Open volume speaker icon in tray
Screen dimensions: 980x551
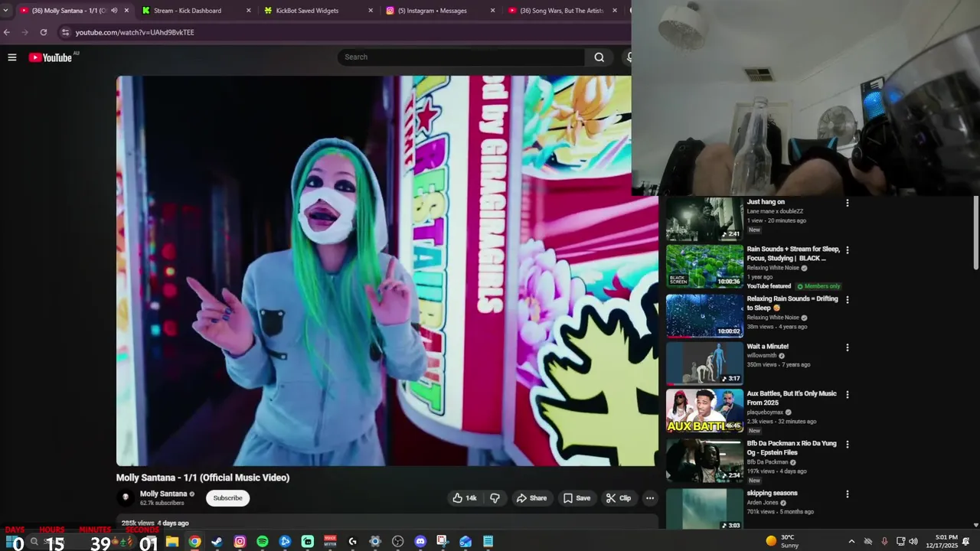[x=913, y=542]
